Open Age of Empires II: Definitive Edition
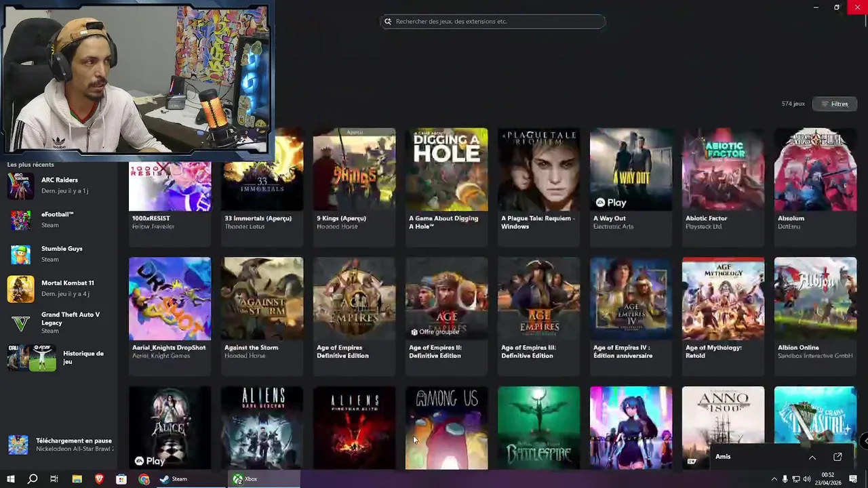868x488 pixels. tap(446, 315)
